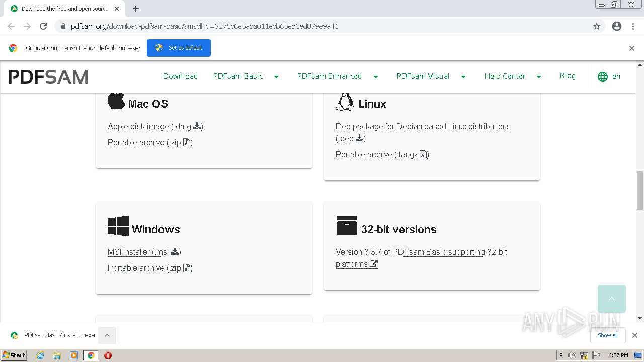Click the Show desktop button
Screen dimensions: 644x362
click(639, 355)
